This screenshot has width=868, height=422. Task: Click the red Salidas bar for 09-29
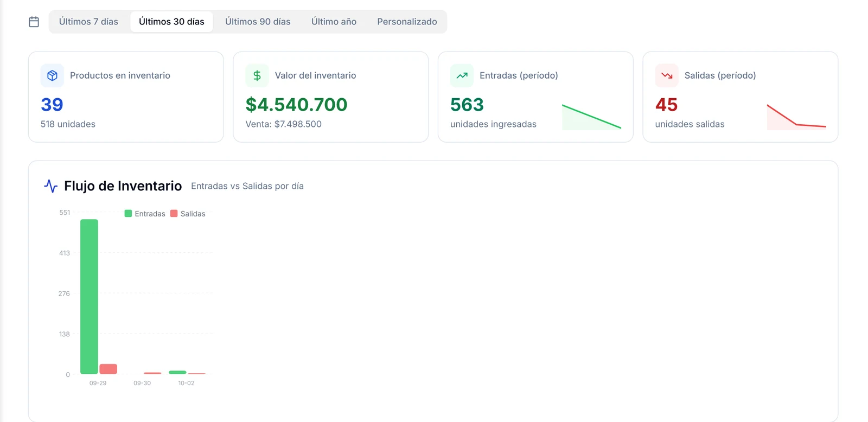(108, 369)
